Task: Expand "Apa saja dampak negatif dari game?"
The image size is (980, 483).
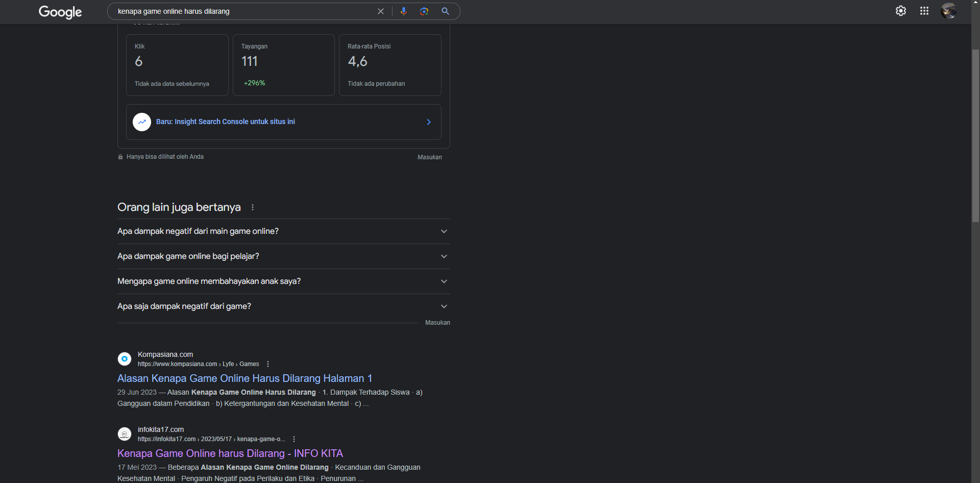Action: pyautogui.click(x=283, y=306)
